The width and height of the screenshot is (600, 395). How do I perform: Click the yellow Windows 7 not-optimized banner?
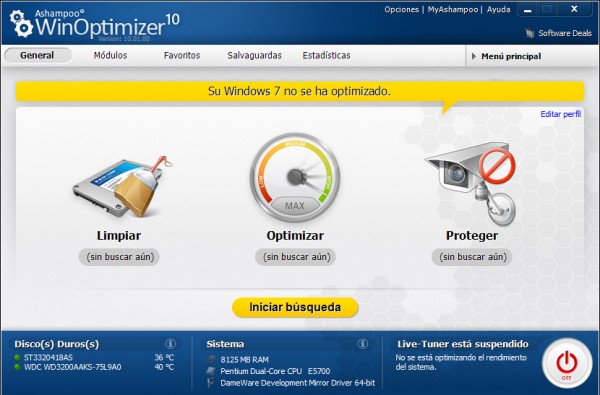pos(300,91)
